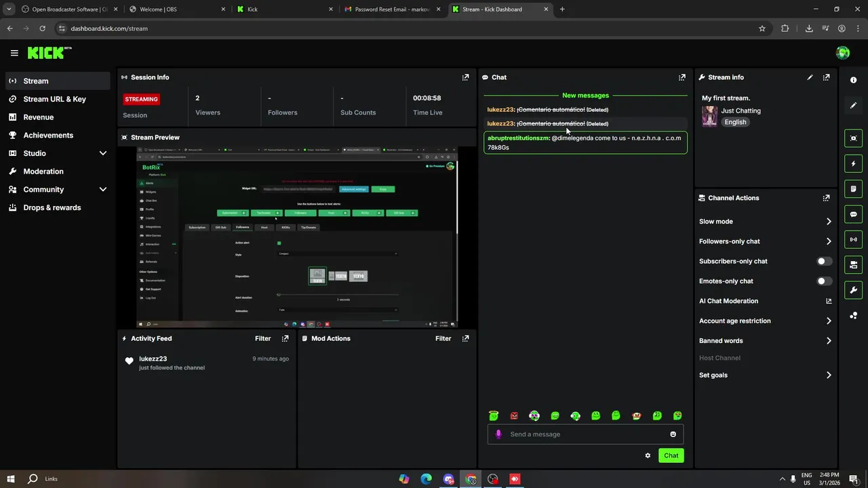Viewport: 868px width, 488px height.
Task: Click the Just Chatting category thumbnail
Action: point(709,116)
